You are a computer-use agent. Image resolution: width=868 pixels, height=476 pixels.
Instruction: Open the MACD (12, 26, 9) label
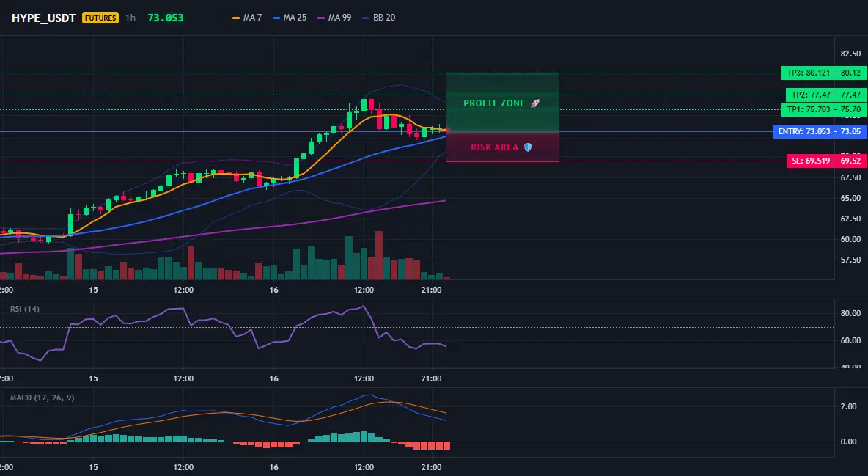point(42,398)
